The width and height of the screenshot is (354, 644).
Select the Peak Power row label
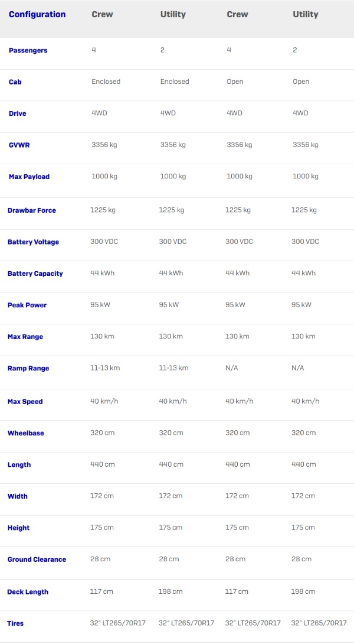(27, 305)
